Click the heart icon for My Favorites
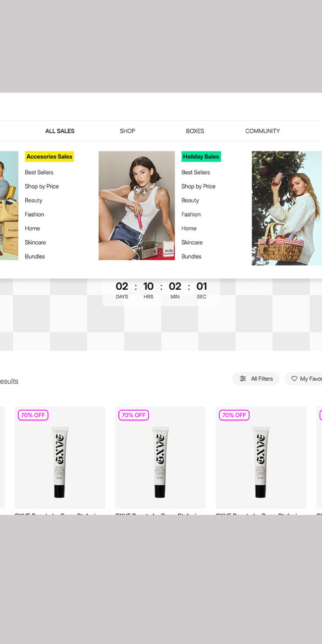This screenshot has width=322, height=644. [294, 378]
